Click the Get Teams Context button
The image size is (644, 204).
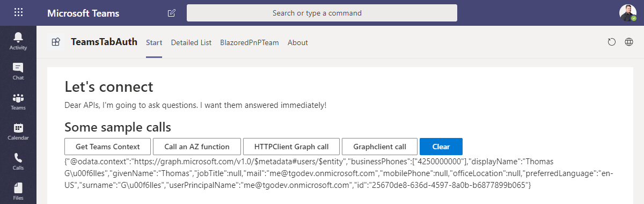pyautogui.click(x=108, y=147)
